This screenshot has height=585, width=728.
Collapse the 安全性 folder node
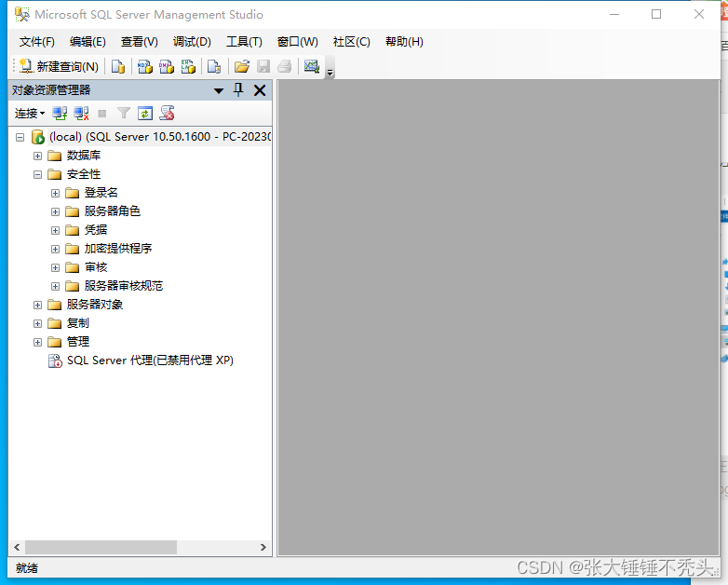tap(37, 174)
